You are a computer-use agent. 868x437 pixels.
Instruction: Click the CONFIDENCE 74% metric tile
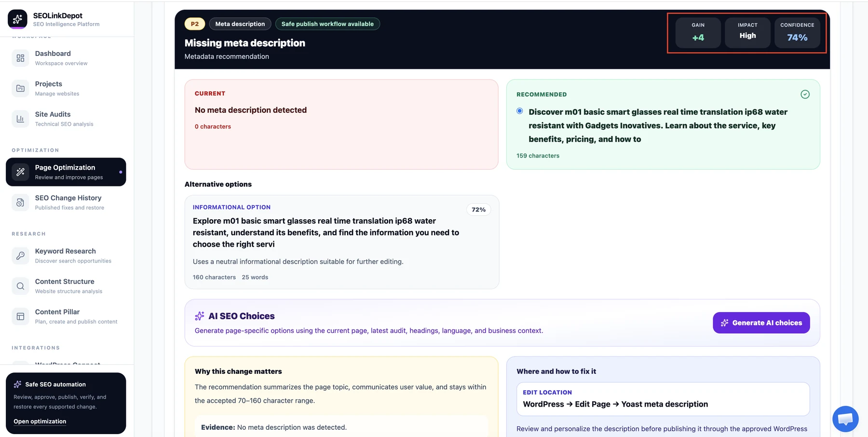tap(797, 33)
